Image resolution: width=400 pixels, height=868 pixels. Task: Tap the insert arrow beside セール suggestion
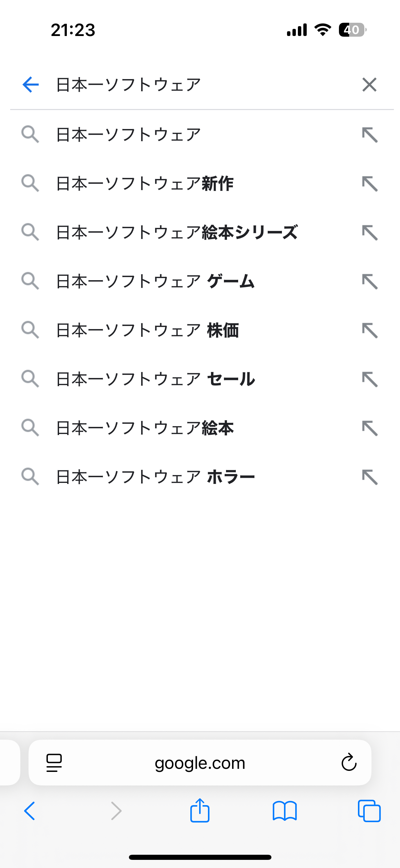369,379
